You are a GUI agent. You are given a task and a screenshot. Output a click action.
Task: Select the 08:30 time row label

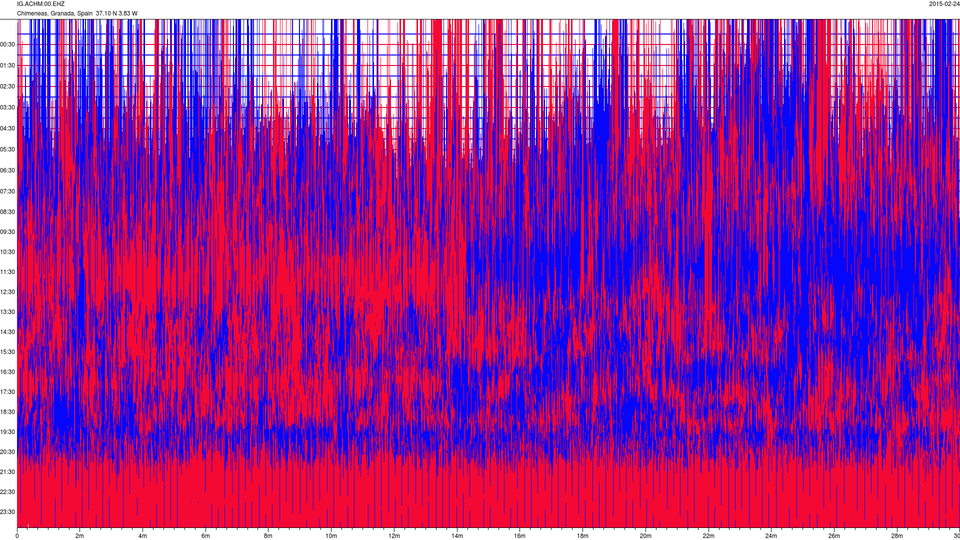point(7,212)
